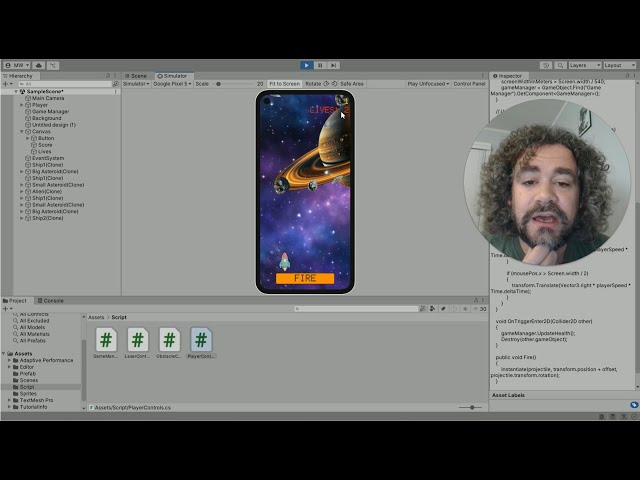The width and height of the screenshot is (640, 480).
Task: Expand the Player object arrow
Action: [x=22, y=105]
